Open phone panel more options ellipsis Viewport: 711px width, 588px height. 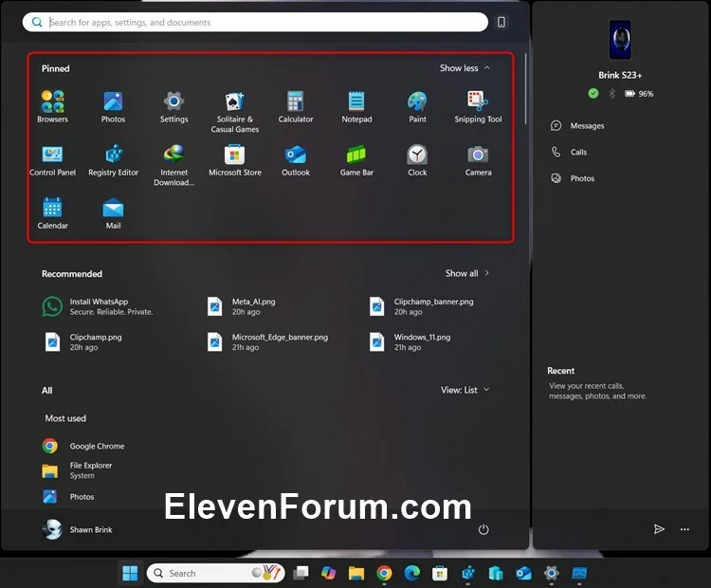pos(684,529)
